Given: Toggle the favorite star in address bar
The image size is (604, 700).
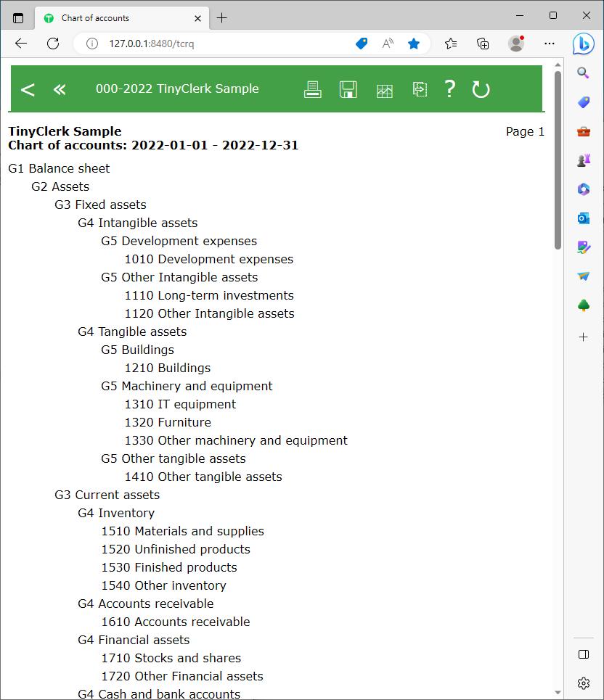Looking at the screenshot, I should 414,44.
